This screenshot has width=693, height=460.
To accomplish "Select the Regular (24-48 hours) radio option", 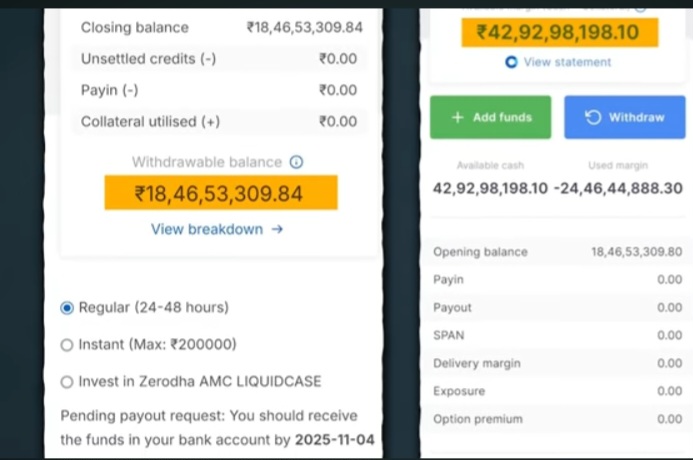I will pyautogui.click(x=67, y=307).
